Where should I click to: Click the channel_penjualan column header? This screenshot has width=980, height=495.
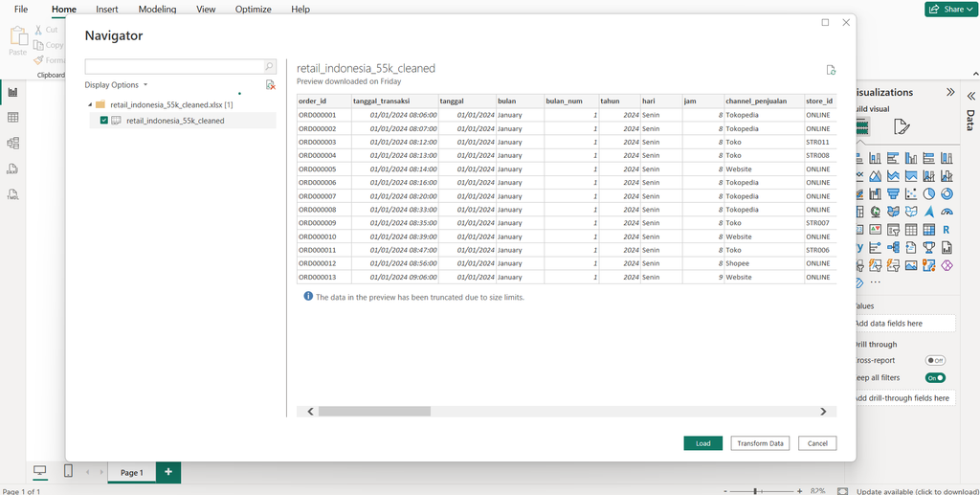[x=764, y=101]
